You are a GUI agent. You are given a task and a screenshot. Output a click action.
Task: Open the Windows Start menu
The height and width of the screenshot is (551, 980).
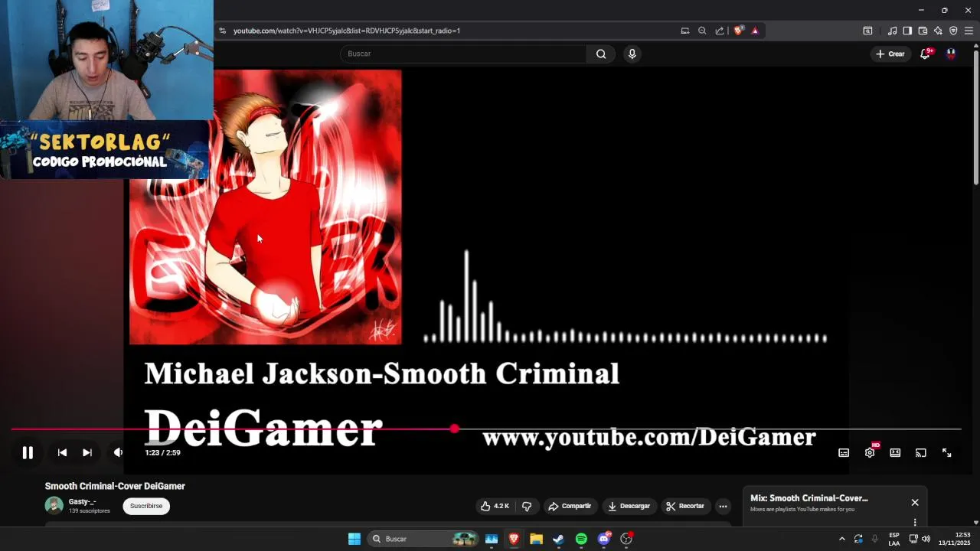pos(354,539)
